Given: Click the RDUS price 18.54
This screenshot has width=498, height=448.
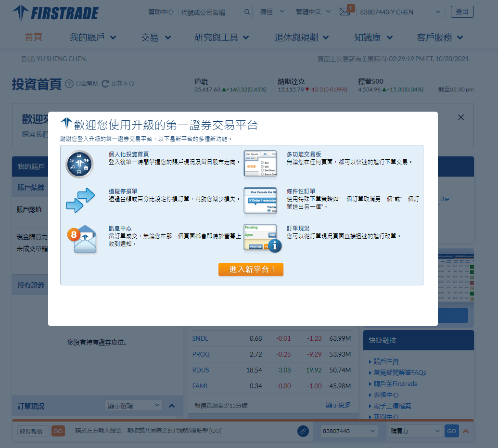Looking at the screenshot, I should [x=254, y=370].
